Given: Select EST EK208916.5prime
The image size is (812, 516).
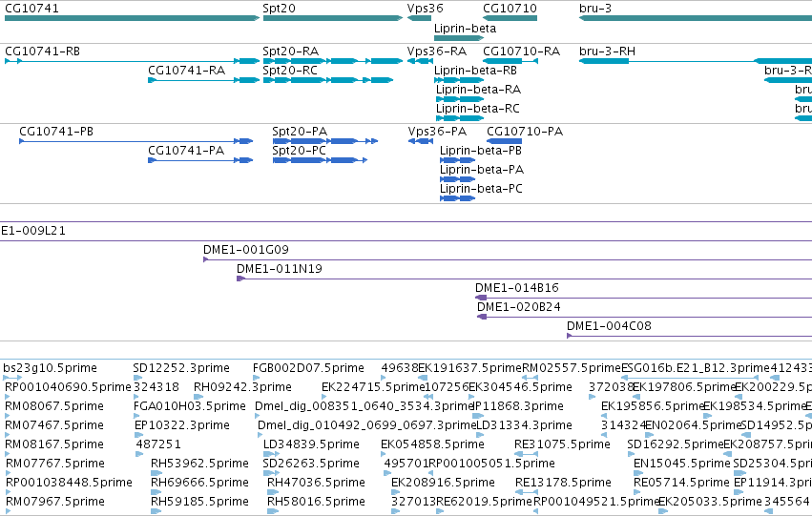Looking at the screenshot, I should pos(443,484).
